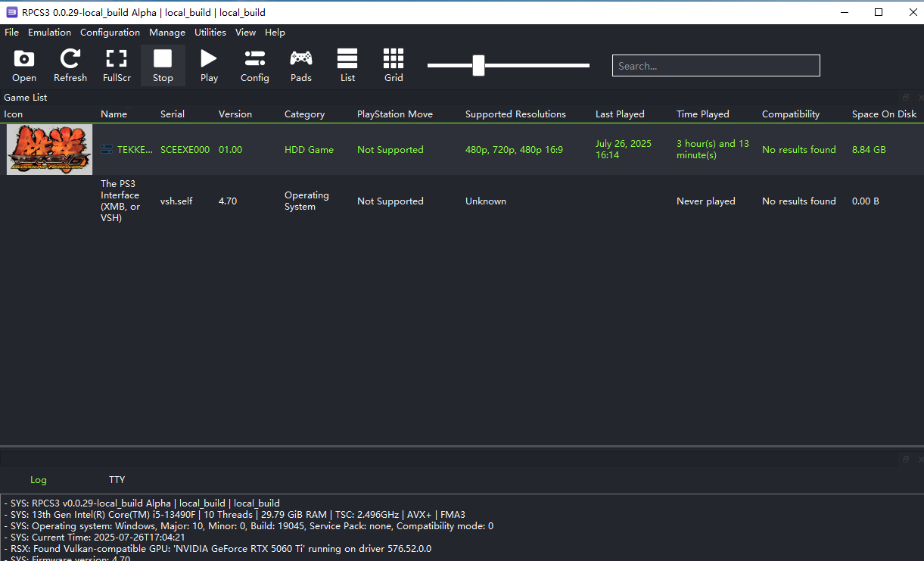Click the 3 hour(s) and 13 minute(s) cell

click(713, 149)
